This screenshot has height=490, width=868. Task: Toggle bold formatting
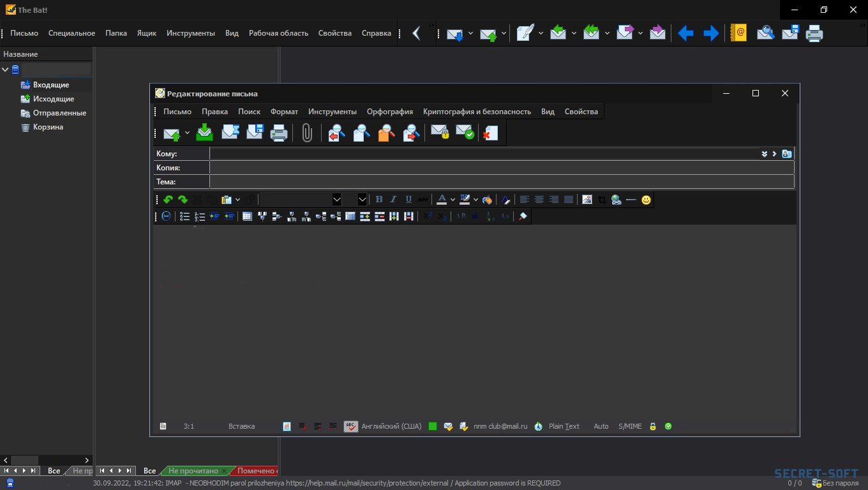379,200
